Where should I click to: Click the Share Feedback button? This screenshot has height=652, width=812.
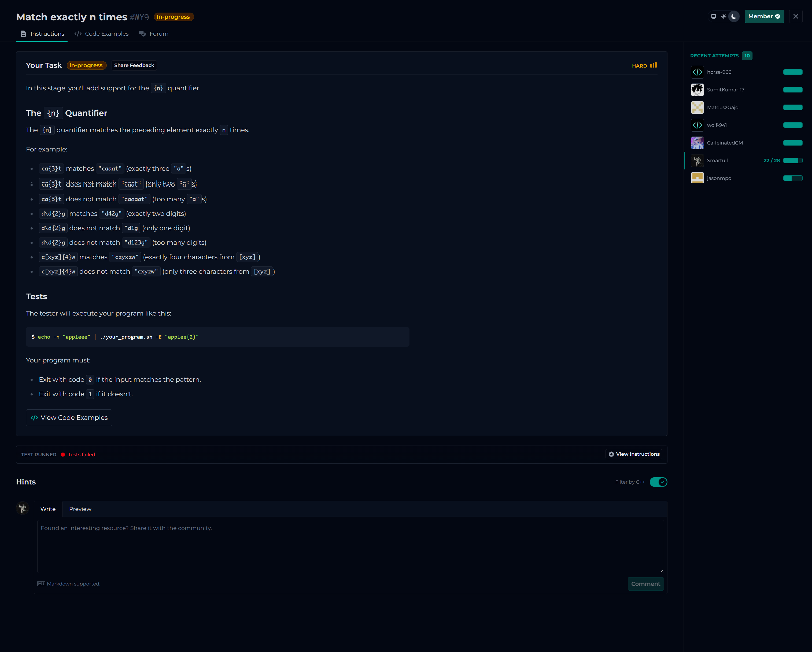point(134,65)
